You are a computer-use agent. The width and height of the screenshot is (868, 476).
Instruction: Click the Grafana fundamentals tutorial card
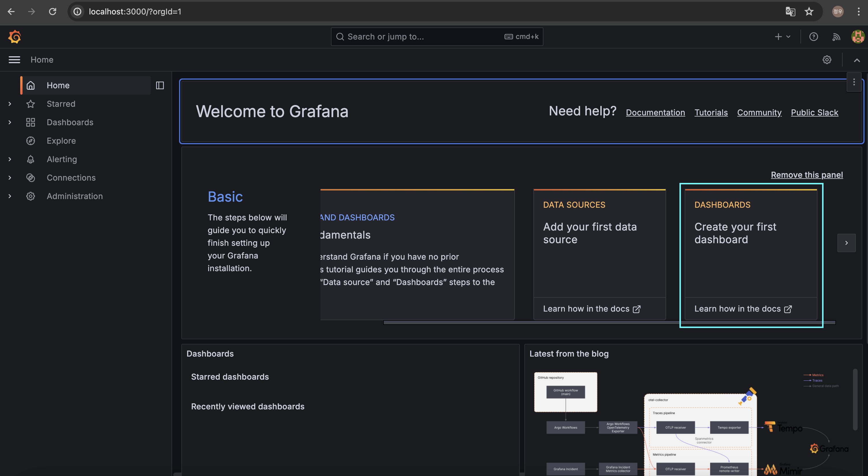[x=417, y=254]
